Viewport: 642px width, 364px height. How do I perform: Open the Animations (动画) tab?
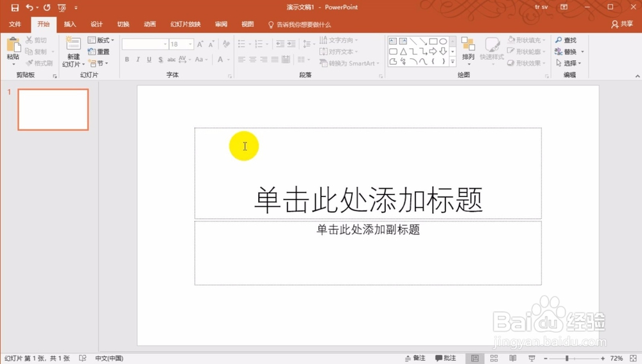150,24
